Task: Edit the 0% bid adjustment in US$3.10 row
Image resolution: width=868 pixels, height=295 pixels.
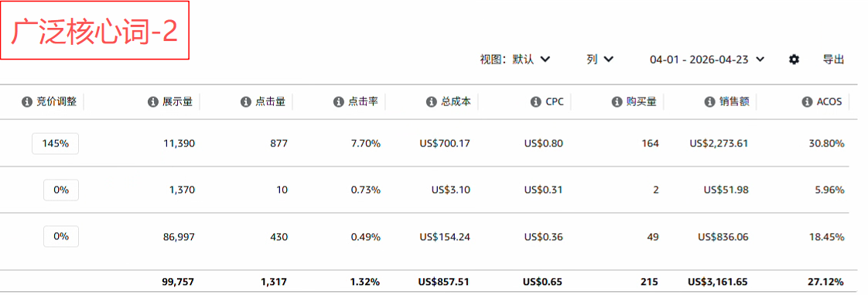Action: tap(61, 190)
